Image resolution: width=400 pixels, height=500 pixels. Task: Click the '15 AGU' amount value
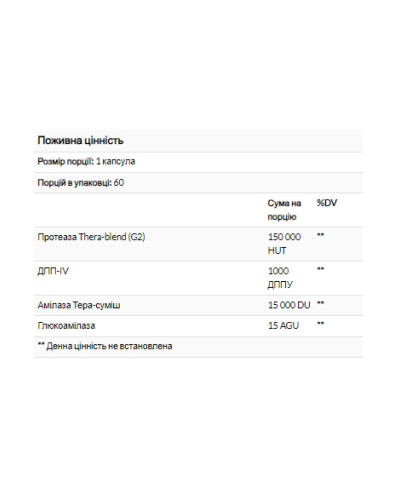pos(283,326)
